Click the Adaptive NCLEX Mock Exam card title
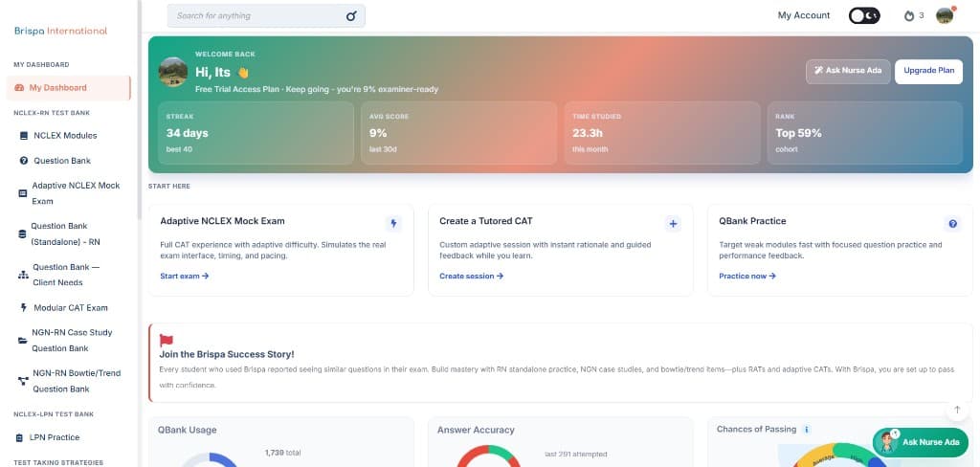 tap(222, 221)
